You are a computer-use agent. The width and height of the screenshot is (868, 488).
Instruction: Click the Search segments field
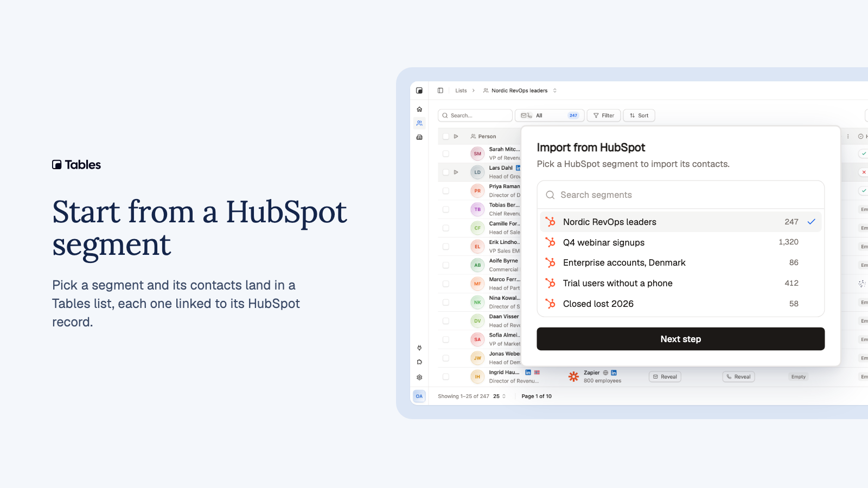coord(681,195)
